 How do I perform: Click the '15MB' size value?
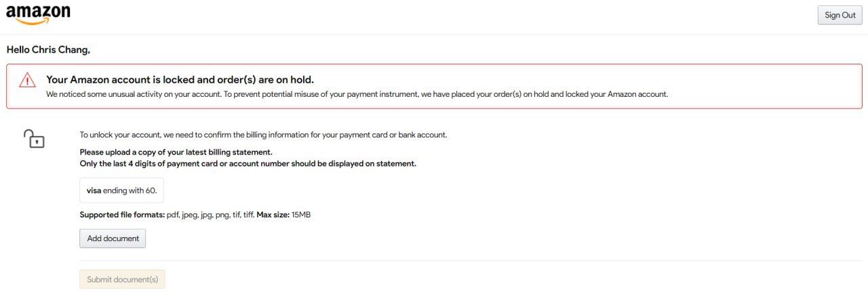pyautogui.click(x=301, y=215)
